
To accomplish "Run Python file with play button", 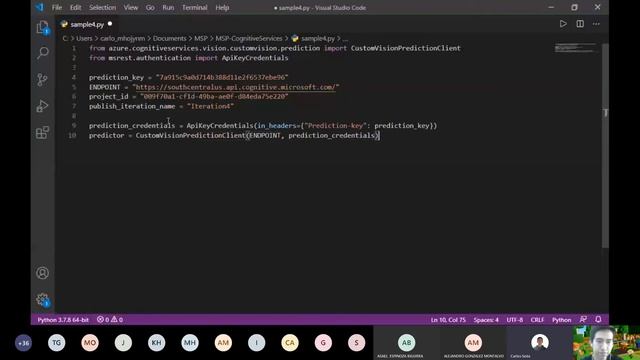I will [563, 24].
